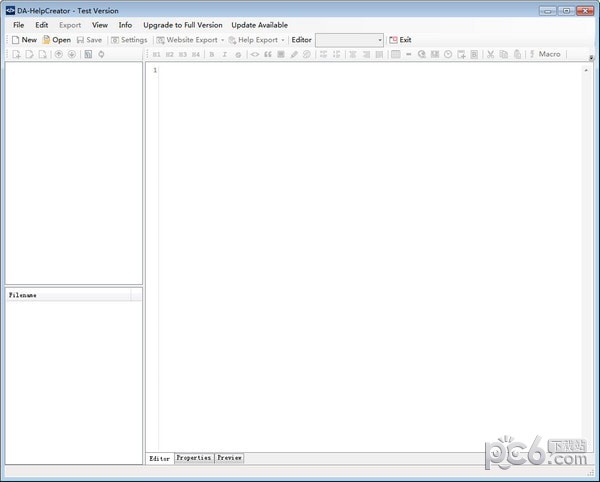Image resolution: width=600 pixels, height=482 pixels.
Task: Move page up arrow icon
Action: 59,54
